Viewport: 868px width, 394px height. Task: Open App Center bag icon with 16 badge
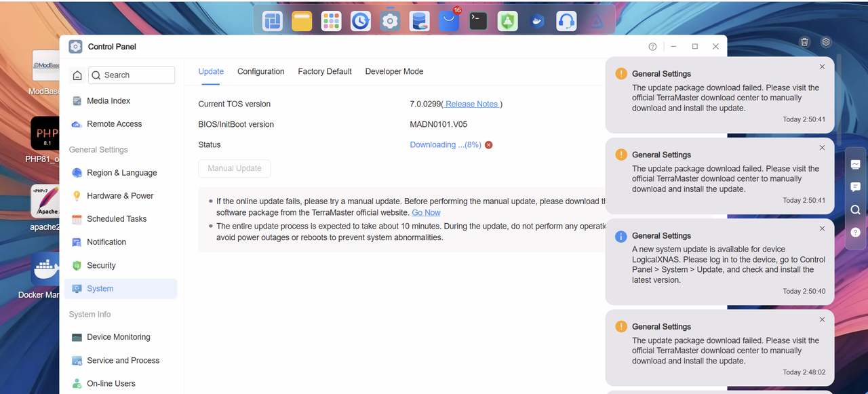pyautogui.click(x=449, y=20)
